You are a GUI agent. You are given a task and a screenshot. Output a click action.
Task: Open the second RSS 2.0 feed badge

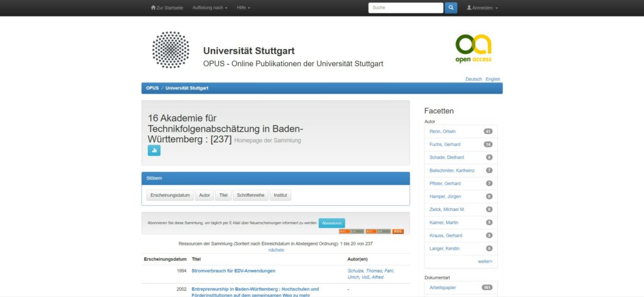378,232
